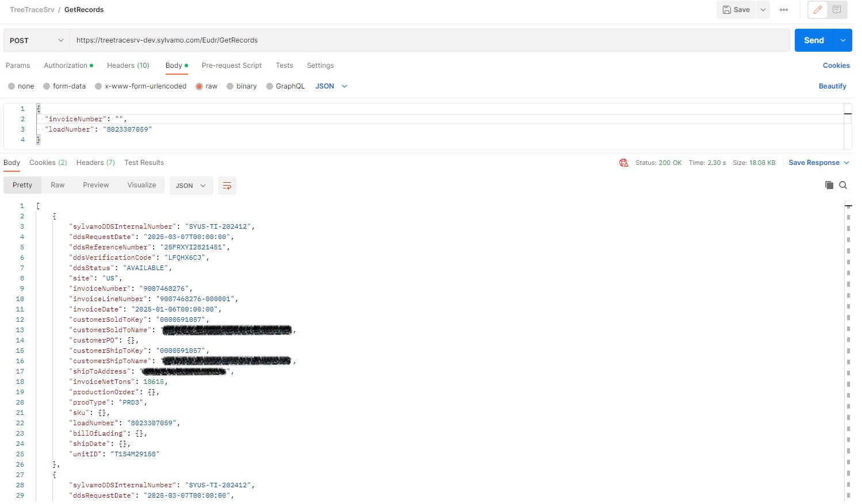Open the Pre-request Script tab
Screen dimensions: 862x504
tap(231, 66)
